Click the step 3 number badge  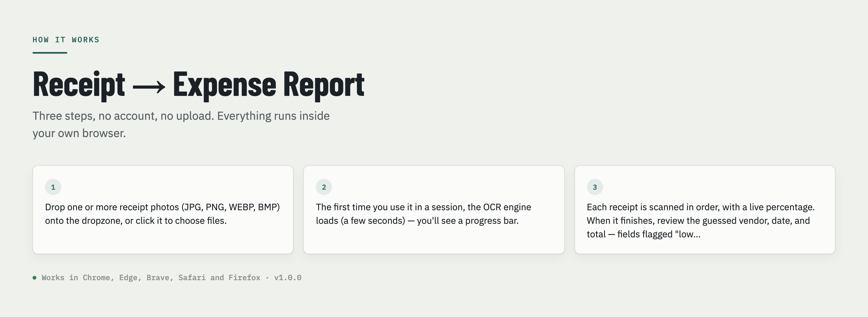pyautogui.click(x=595, y=187)
